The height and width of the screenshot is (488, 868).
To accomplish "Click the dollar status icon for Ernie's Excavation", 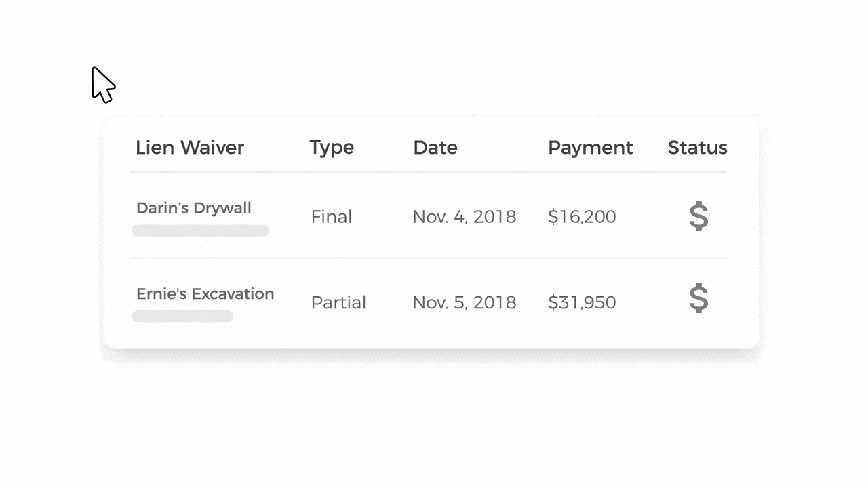I will [698, 298].
